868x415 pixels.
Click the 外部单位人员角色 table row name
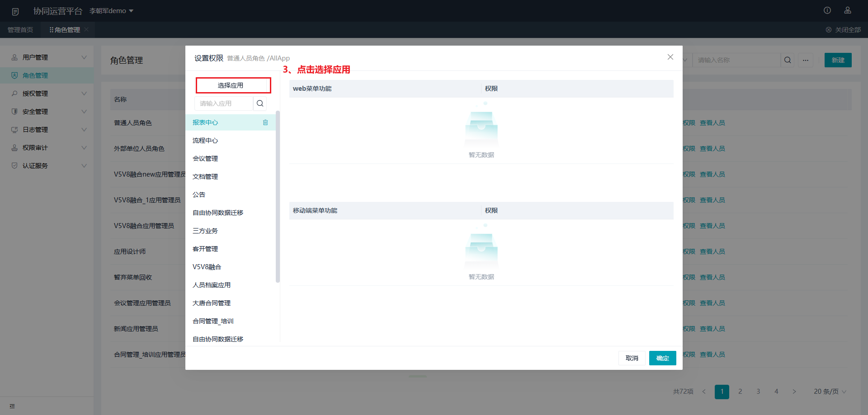(139, 149)
